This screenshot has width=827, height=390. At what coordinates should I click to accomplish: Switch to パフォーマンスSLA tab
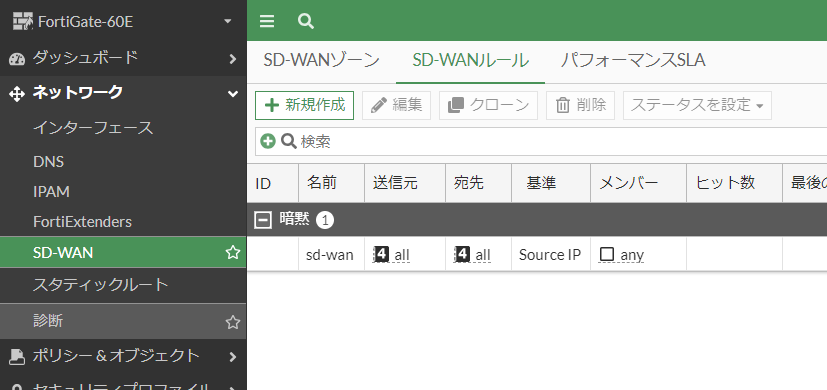point(632,60)
